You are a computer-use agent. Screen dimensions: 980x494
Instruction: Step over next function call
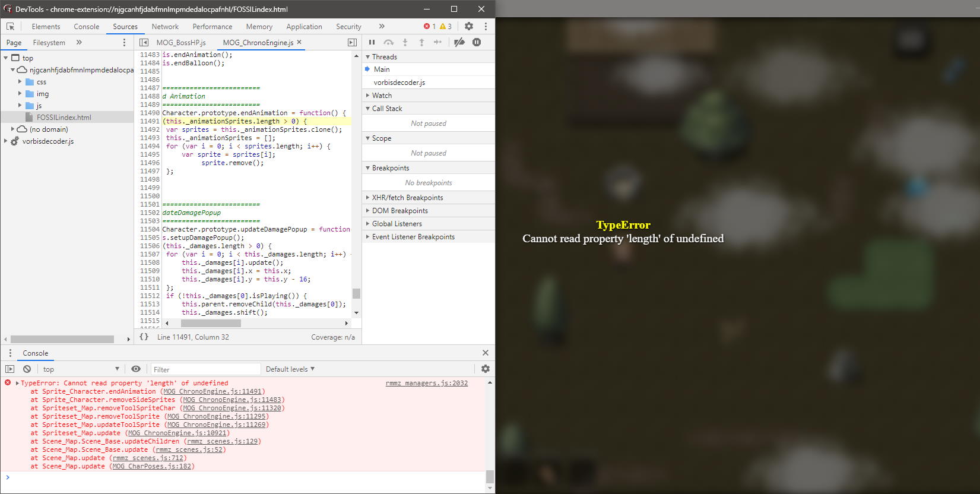(x=388, y=42)
